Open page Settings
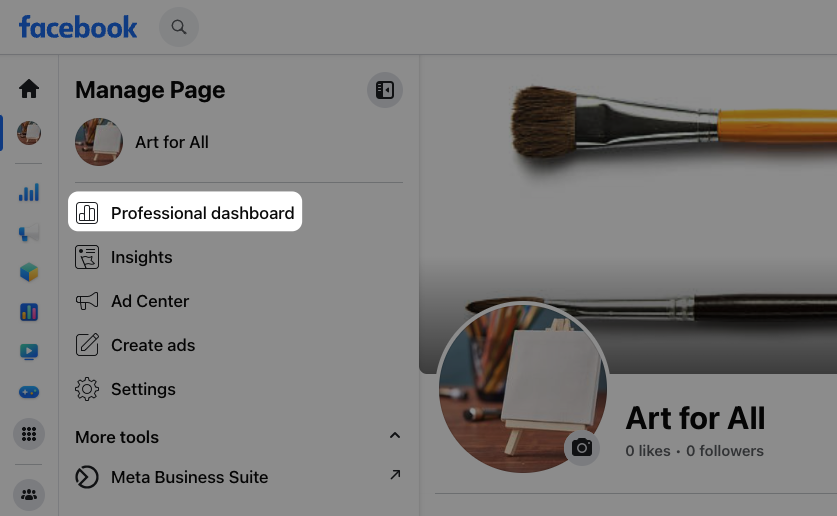 click(143, 389)
